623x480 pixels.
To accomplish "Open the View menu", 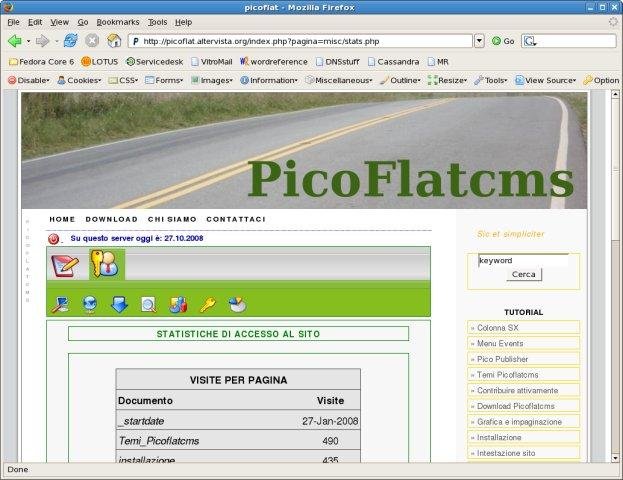I will (60, 22).
